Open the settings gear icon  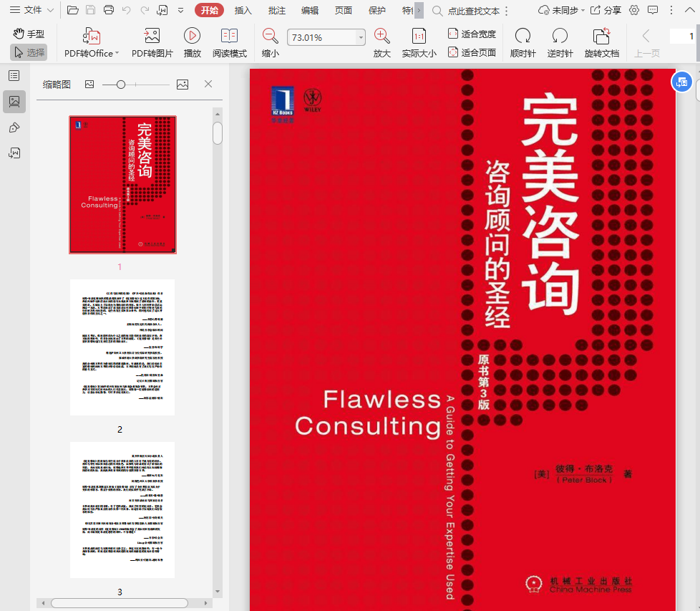click(x=634, y=10)
